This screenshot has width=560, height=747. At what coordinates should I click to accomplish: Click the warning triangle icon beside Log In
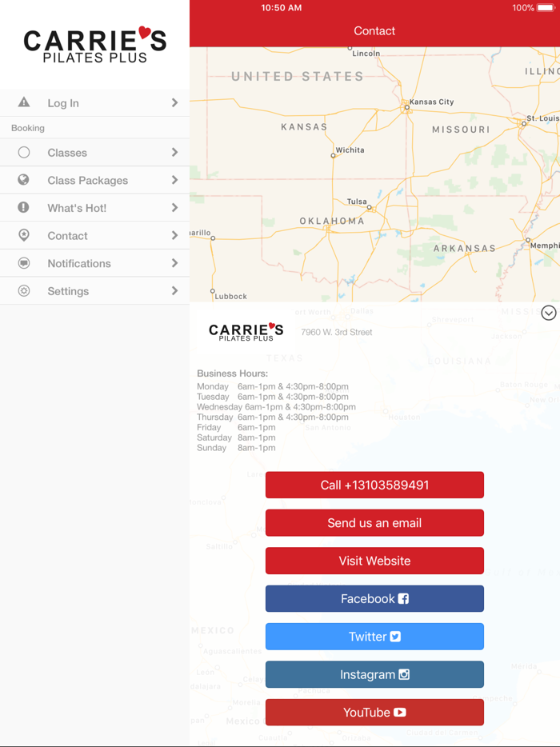[x=24, y=102]
